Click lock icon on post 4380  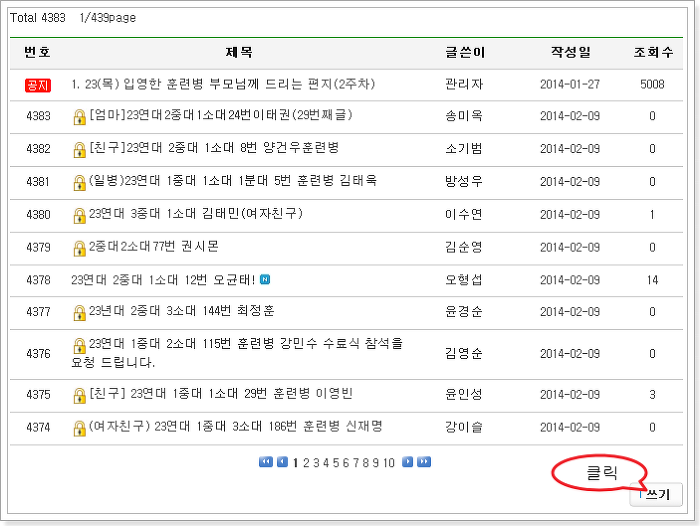click(x=79, y=216)
